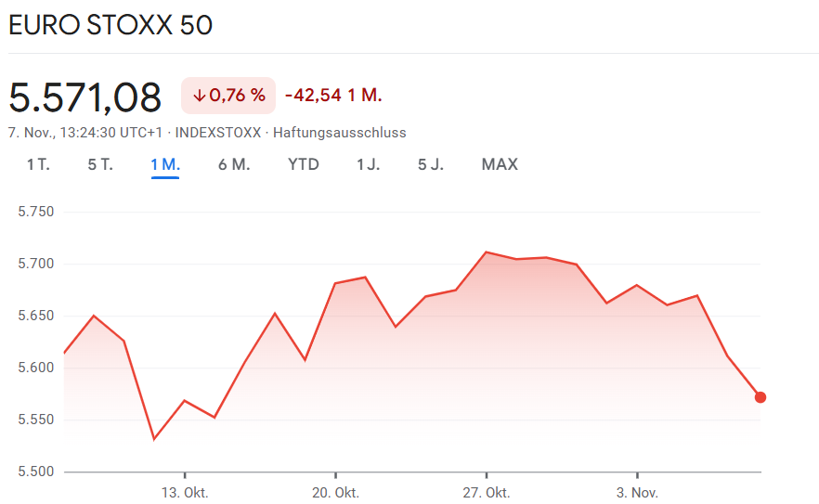Click the 5.750 y-axis label
Screen dimensions: 819x504
pyautogui.click(x=36, y=212)
